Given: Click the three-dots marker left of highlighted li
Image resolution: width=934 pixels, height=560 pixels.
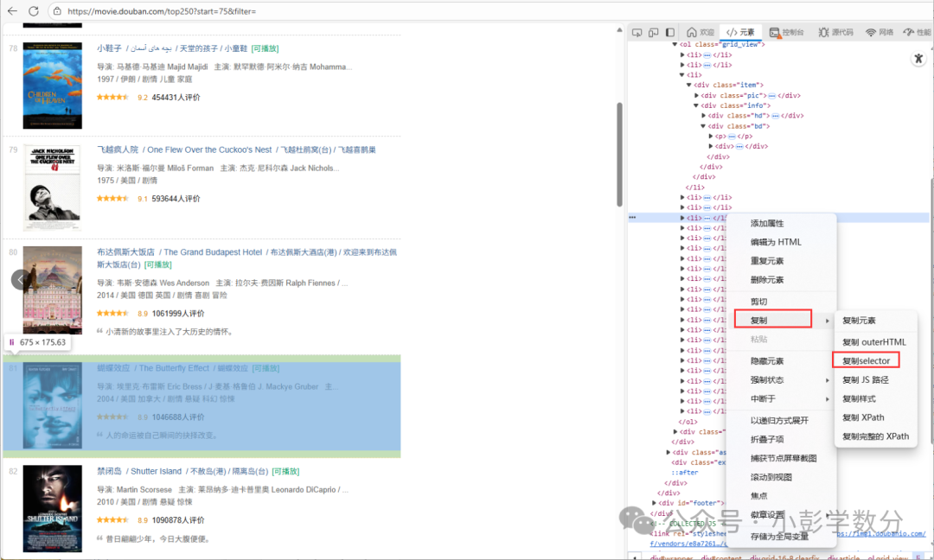Looking at the screenshot, I should [632, 218].
